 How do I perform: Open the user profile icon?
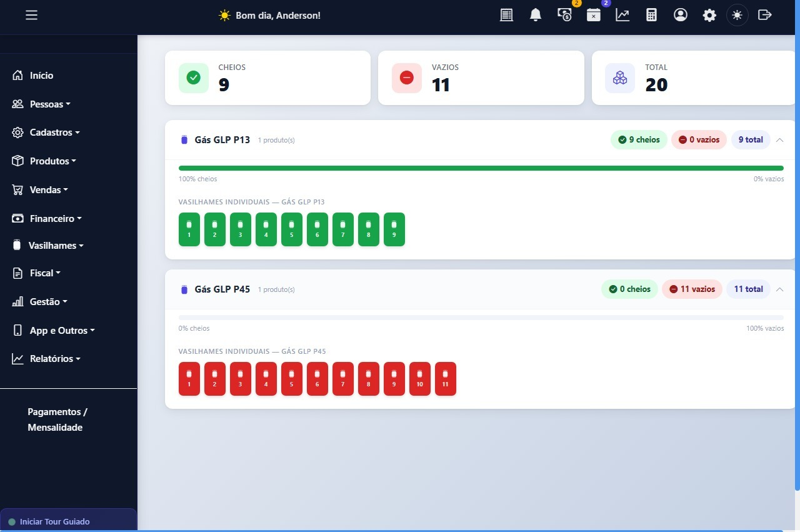(681, 14)
